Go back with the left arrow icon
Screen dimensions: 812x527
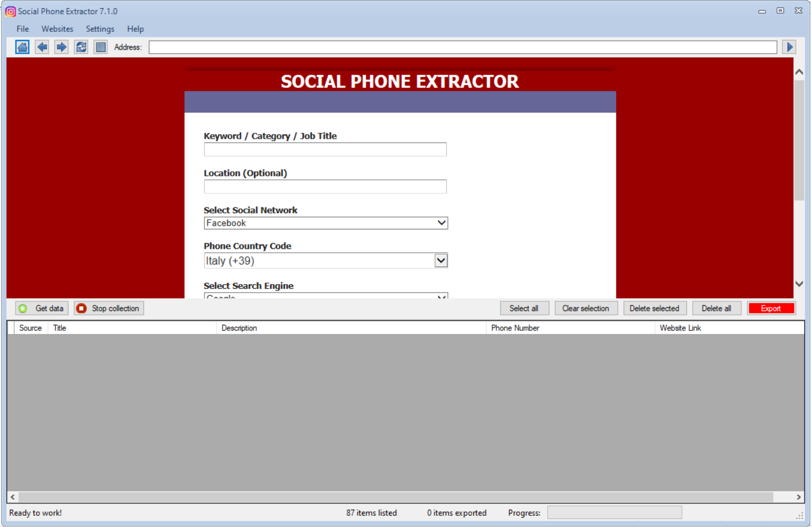42,48
